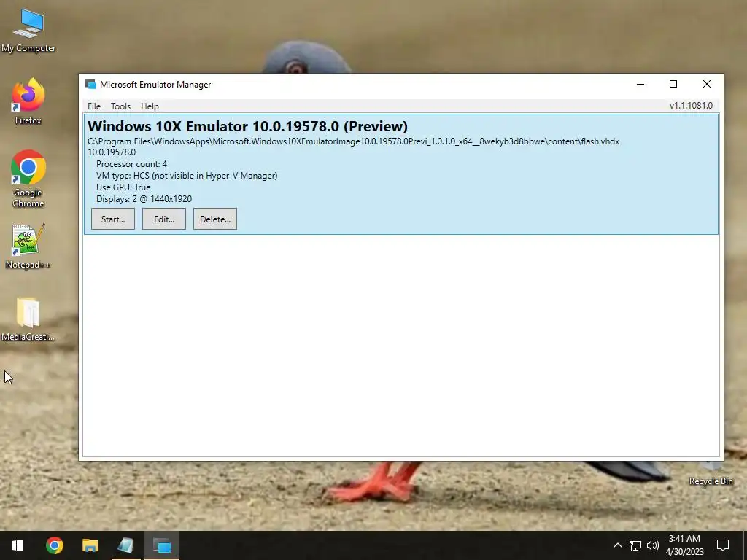Click the Use GPU: True line
Screen dimensions: 747x560
[x=123, y=187]
